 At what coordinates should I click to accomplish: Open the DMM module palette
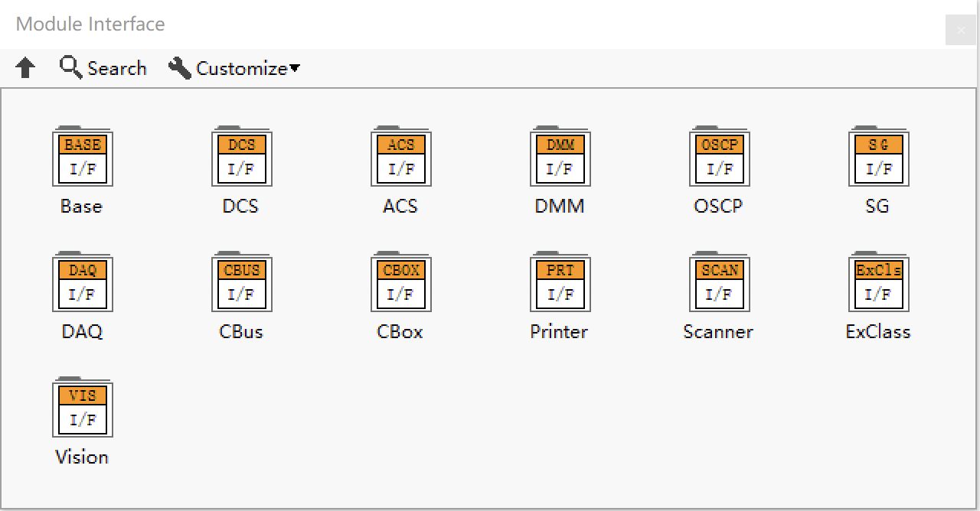click(x=560, y=158)
